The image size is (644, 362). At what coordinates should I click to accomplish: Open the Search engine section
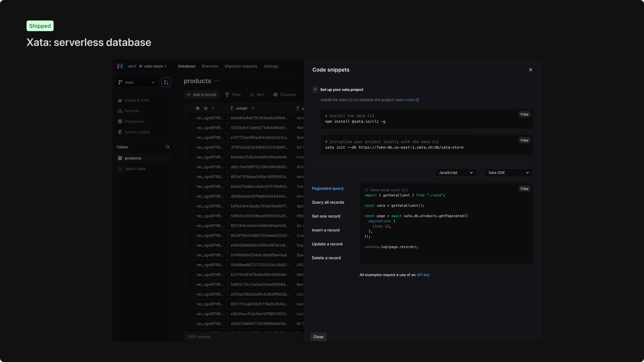tap(137, 132)
